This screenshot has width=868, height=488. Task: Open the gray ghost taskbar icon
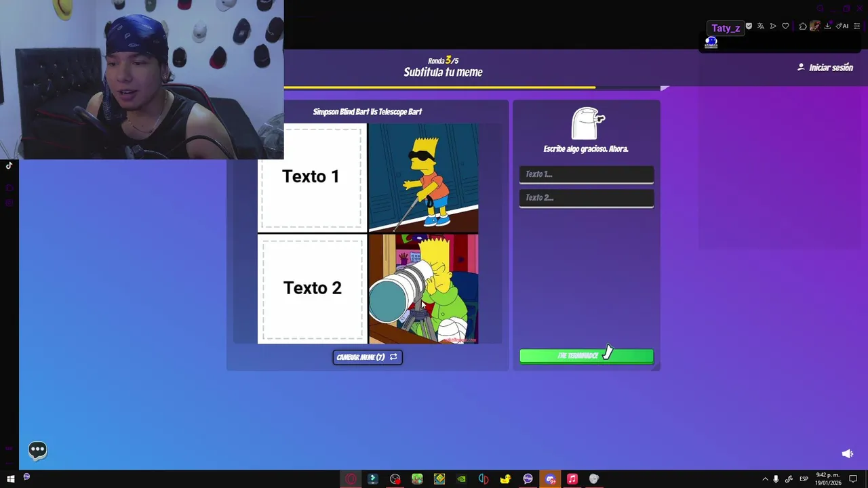point(594,479)
